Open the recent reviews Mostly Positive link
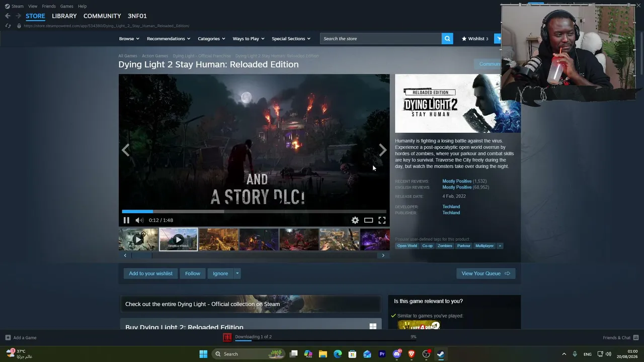Image resolution: width=644 pixels, height=362 pixels. (x=457, y=181)
